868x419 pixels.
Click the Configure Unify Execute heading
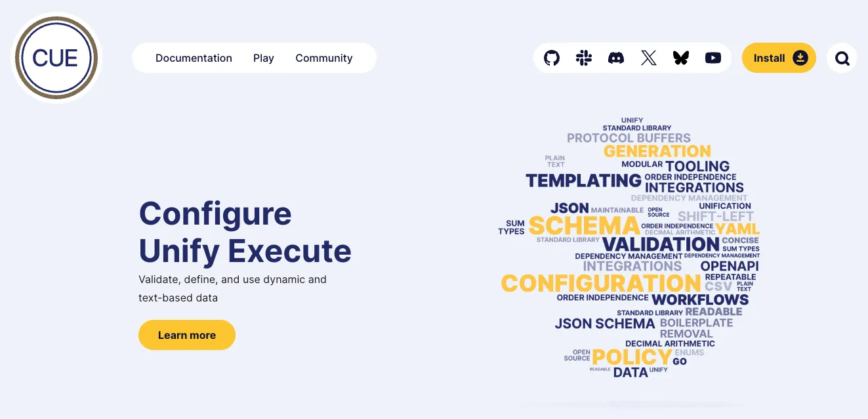click(245, 232)
